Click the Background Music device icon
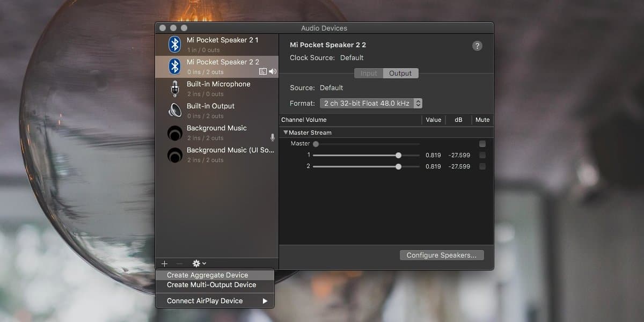 pos(174,133)
